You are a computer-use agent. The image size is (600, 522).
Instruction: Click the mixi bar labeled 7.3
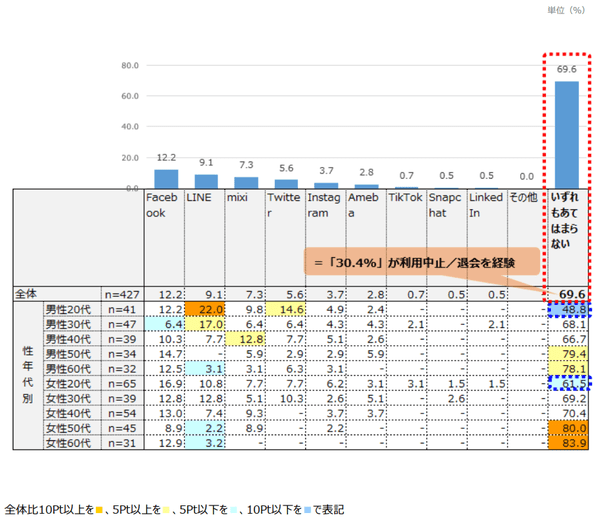click(245, 182)
